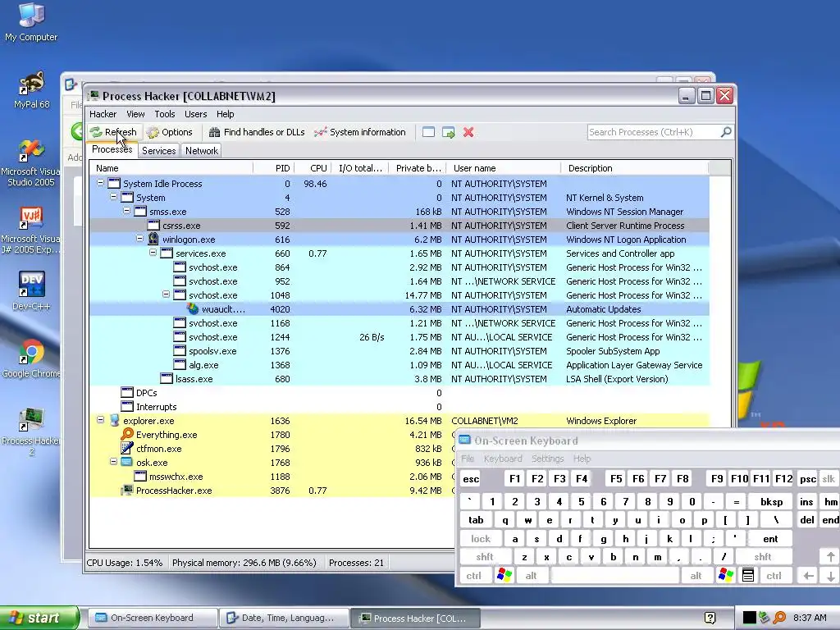
Task: Select the lsass.exe process row
Action: click(x=399, y=379)
